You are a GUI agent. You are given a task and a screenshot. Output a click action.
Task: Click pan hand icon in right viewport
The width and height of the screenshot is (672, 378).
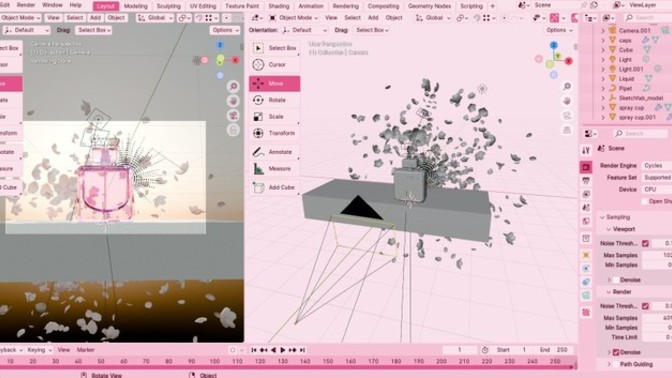[567, 101]
